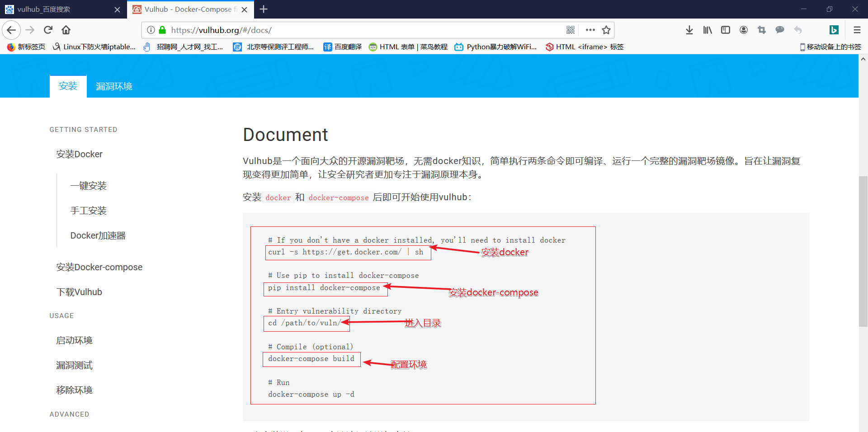Viewport: 868px width, 432px height.
Task: Open 安装Docker in the sidebar
Action: tap(79, 154)
